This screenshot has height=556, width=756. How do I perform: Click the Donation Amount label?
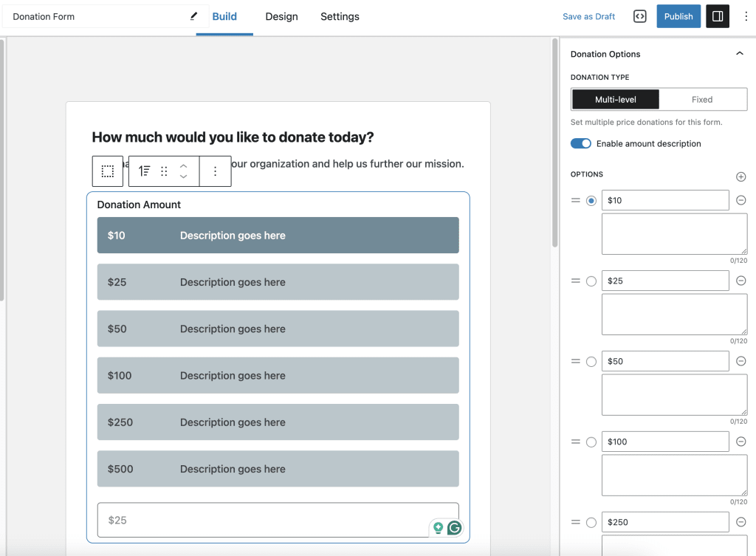pos(139,205)
